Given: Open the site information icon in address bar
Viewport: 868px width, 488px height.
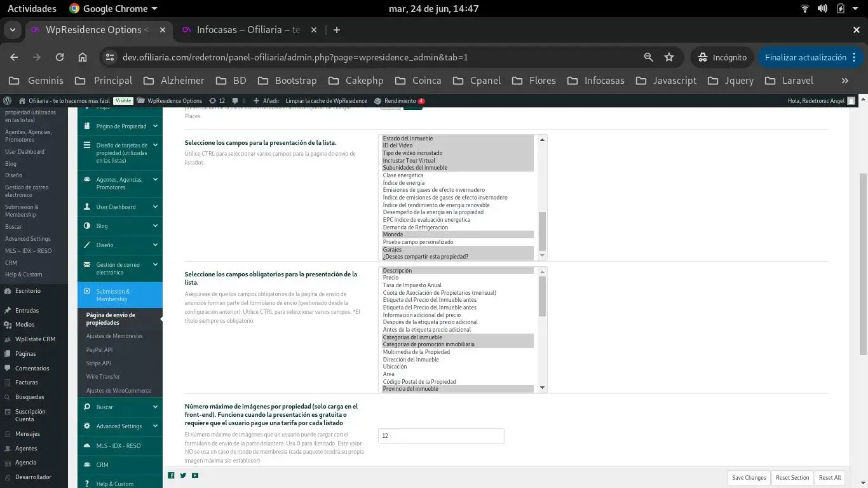Looking at the screenshot, I should 110,57.
